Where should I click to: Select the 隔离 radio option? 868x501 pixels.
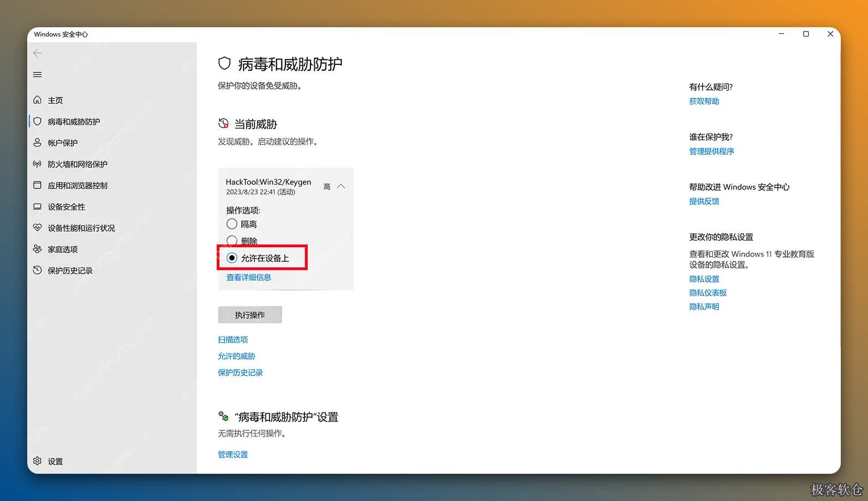coord(232,224)
